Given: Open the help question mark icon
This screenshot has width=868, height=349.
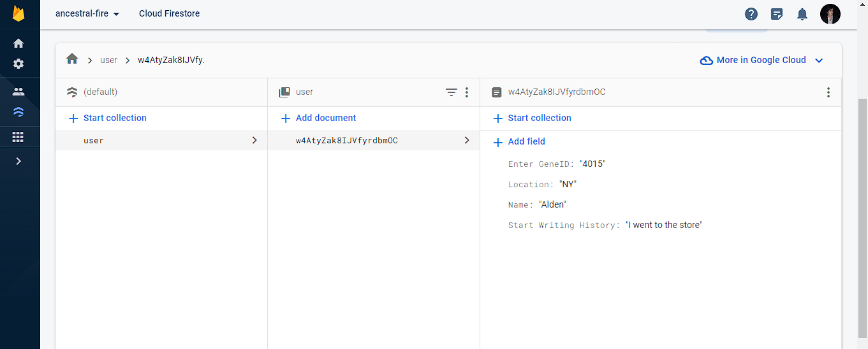Looking at the screenshot, I should coord(751,14).
